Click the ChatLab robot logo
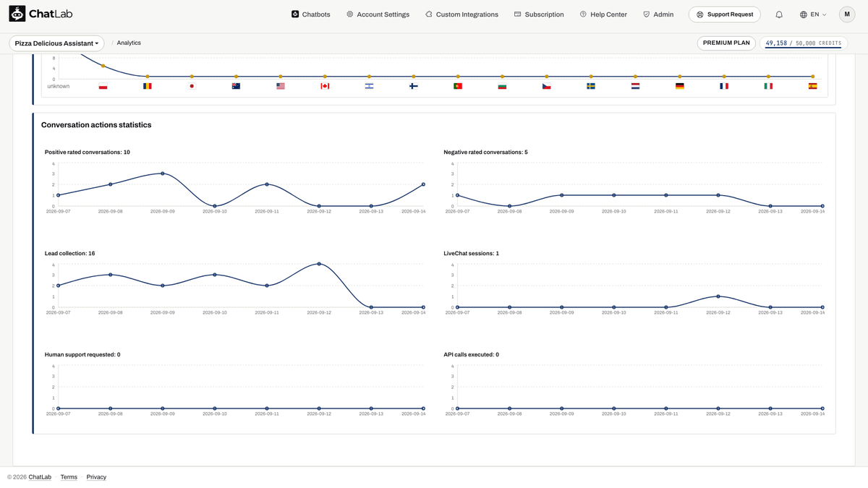Viewport: 868px width, 488px height. click(x=17, y=14)
